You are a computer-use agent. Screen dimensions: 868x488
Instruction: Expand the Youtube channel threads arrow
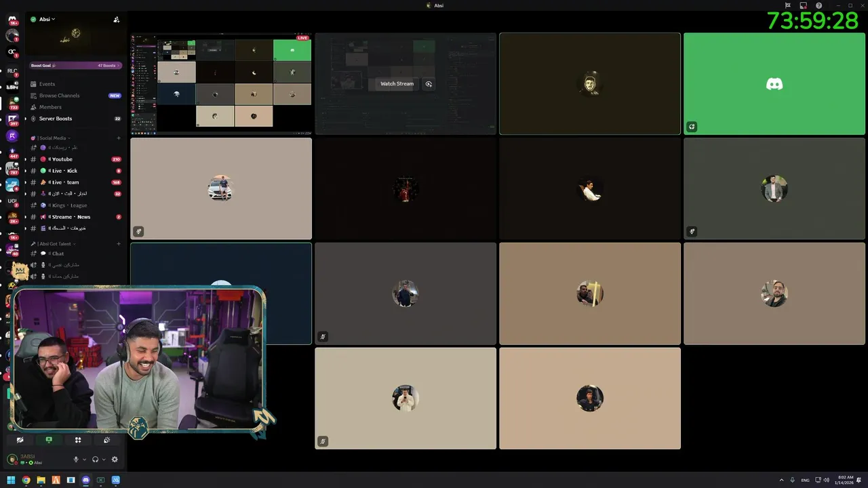pos(25,159)
